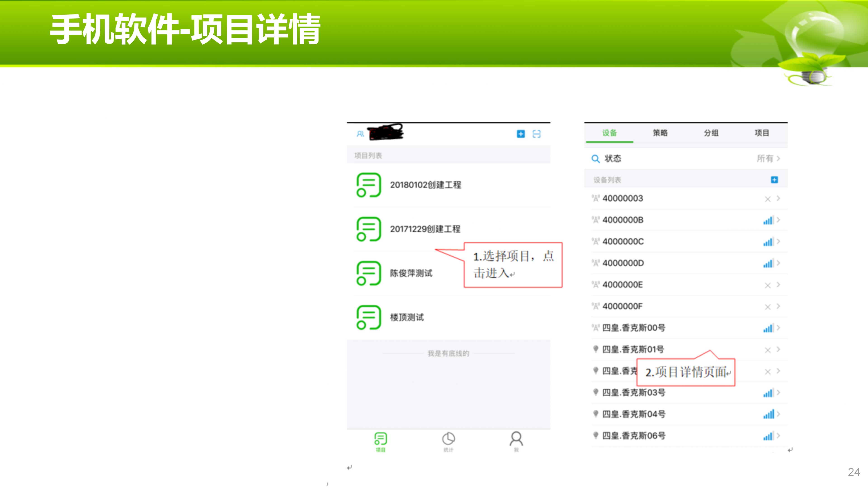Screen dimensions: 868x488
Task: Tap the user accounts icon at top-left
Action: click(360, 134)
